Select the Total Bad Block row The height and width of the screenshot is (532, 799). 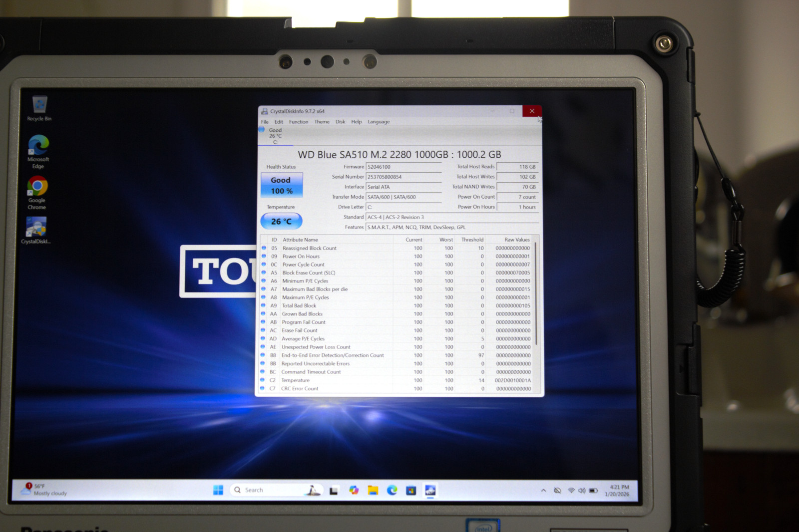pos(397,306)
